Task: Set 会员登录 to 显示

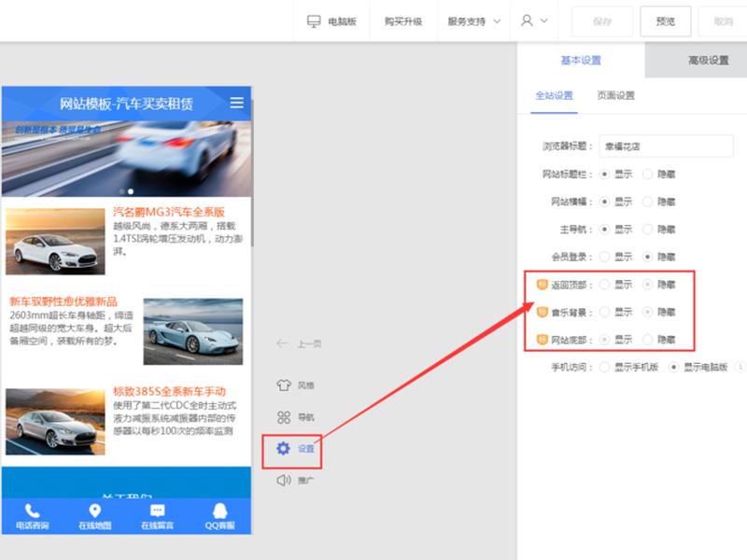Action: click(604, 258)
